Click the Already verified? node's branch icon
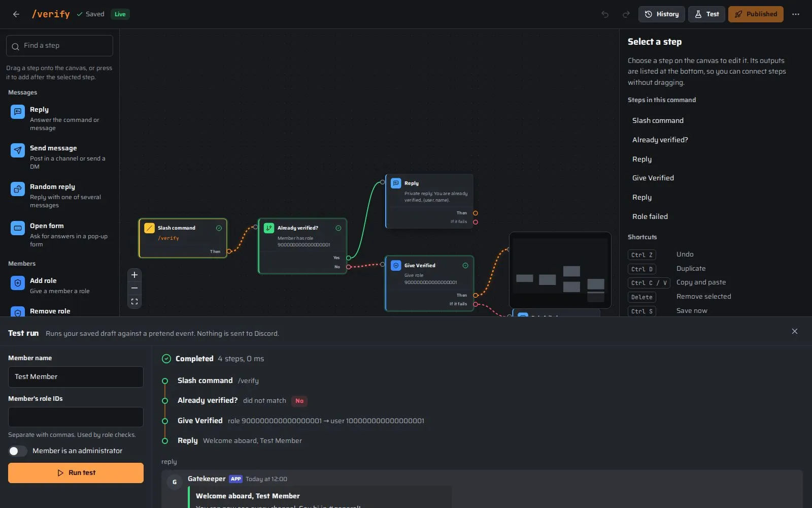Image resolution: width=812 pixels, height=508 pixels. [269, 228]
